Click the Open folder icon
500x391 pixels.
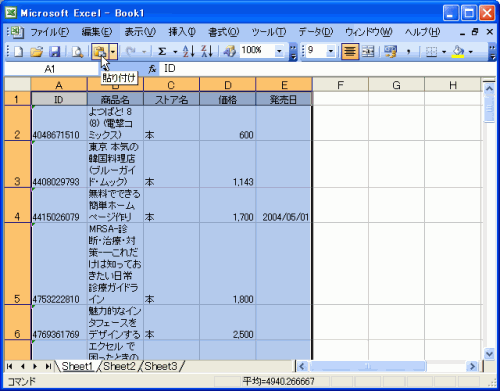coord(37,52)
